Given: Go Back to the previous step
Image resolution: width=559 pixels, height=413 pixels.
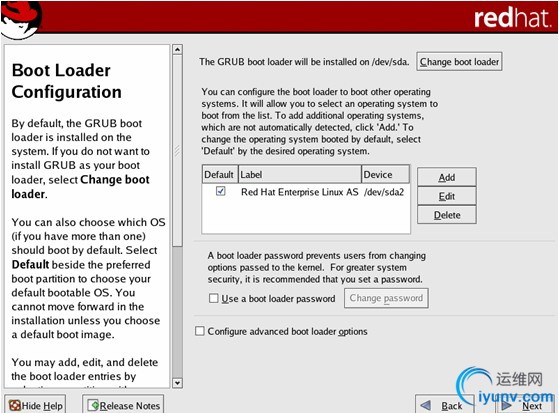Looking at the screenshot, I should pos(444,405).
